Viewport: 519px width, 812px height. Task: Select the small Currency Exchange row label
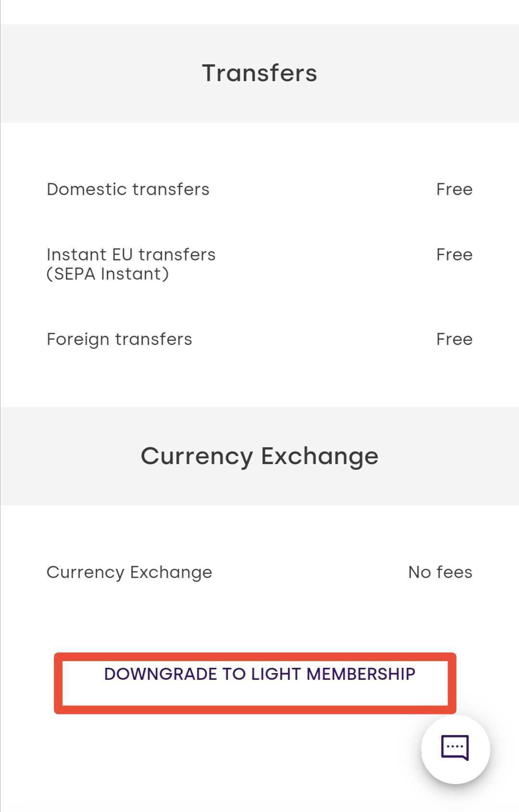pos(129,572)
